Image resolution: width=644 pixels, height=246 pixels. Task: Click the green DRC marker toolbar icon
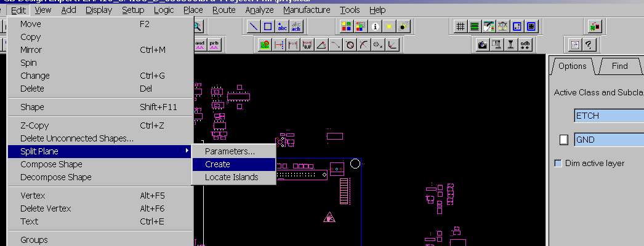coord(265,45)
